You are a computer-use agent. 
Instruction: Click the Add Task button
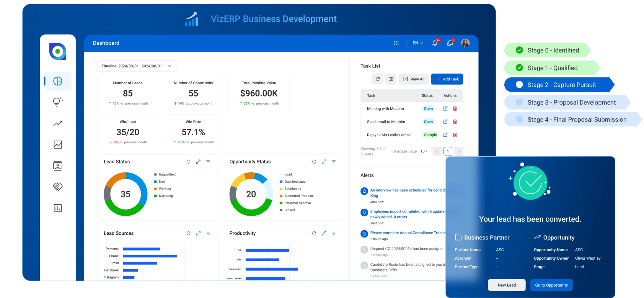(x=447, y=79)
